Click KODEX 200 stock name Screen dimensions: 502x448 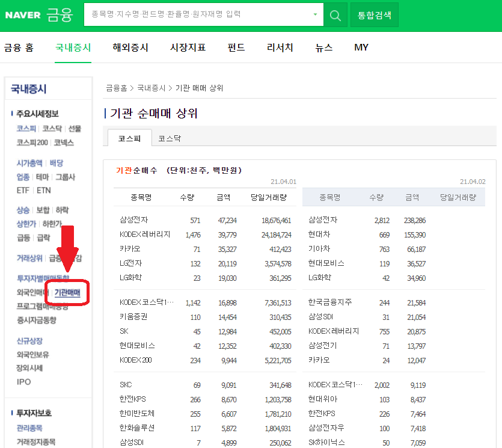pyautogui.click(x=135, y=360)
